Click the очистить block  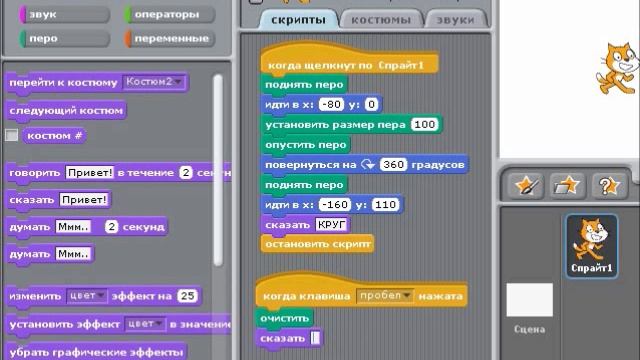pyautogui.click(x=284, y=318)
